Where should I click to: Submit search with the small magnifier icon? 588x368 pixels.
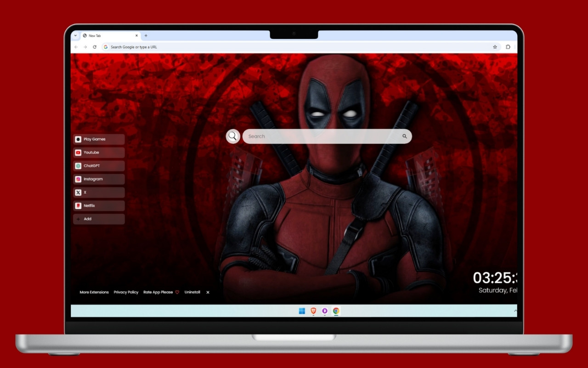click(x=405, y=136)
